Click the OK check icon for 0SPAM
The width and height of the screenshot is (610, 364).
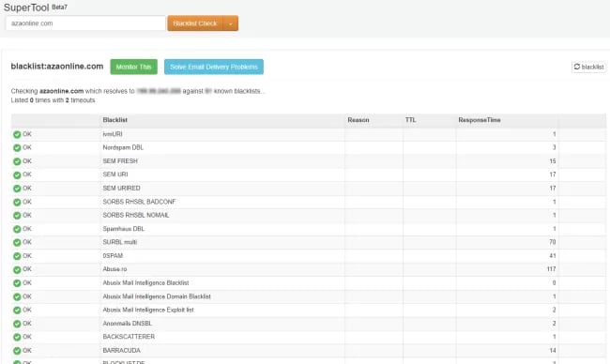pyautogui.click(x=17, y=256)
